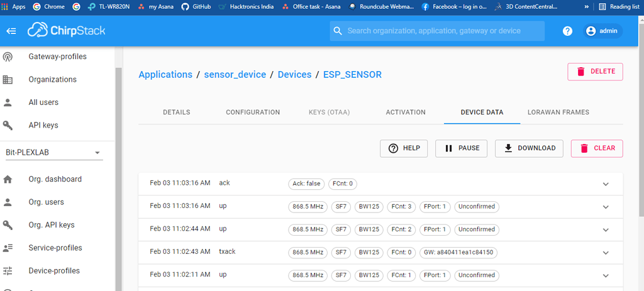Viewport: 644px width, 291px height.
Task: Click the All users person icon
Action: (x=8, y=102)
